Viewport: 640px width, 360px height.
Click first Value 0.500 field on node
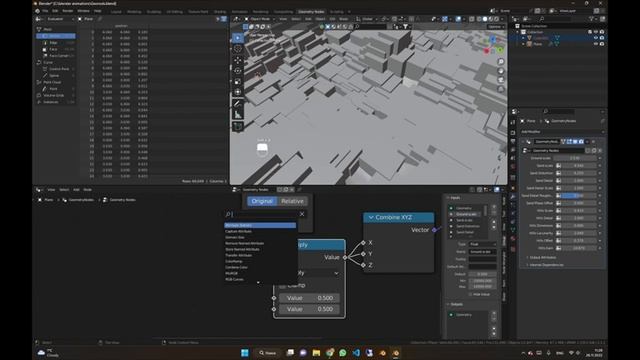[x=310, y=298]
